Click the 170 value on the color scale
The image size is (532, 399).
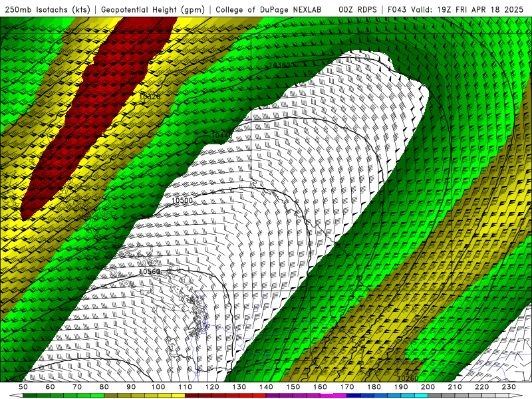point(347,387)
